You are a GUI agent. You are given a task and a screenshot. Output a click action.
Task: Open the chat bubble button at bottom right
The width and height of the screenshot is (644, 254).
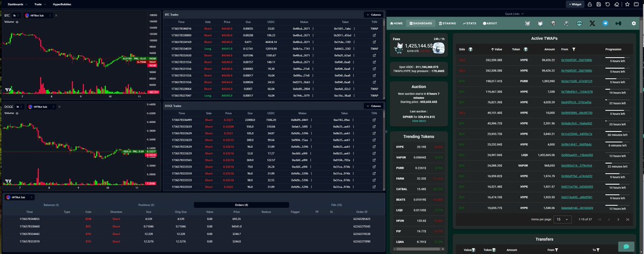(625, 246)
